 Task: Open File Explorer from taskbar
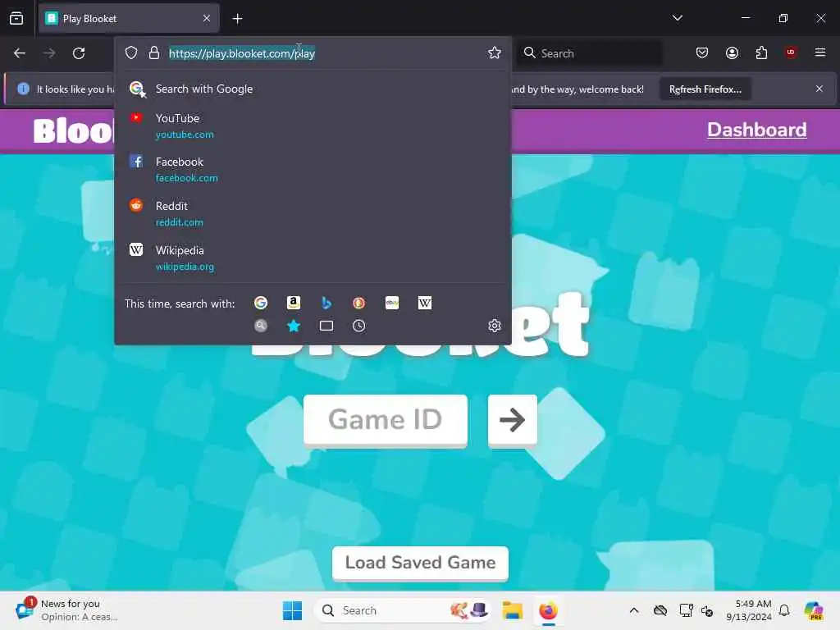(512, 610)
